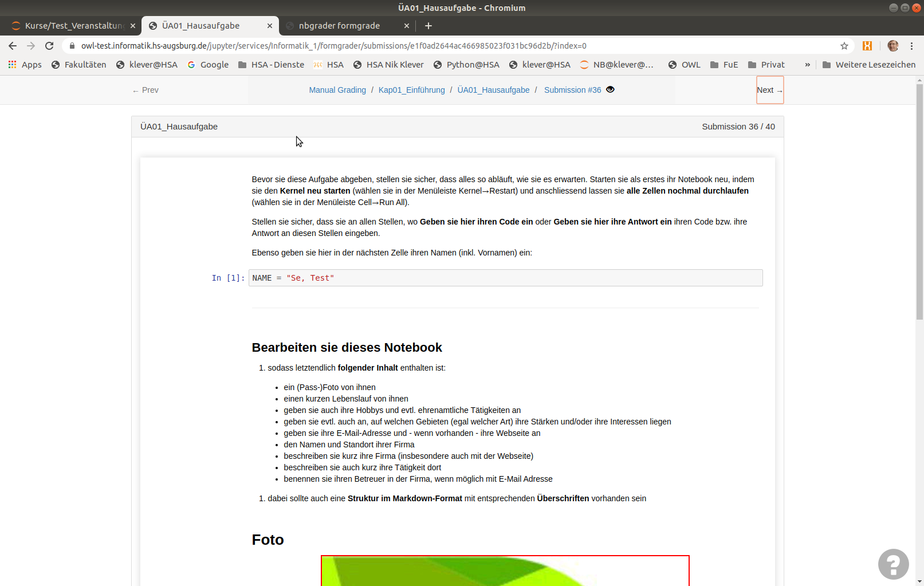The image size is (924, 586).
Task: Open the Manual Grading breadcrumb link
Action: pyautogui.click(x=337, y=90)
